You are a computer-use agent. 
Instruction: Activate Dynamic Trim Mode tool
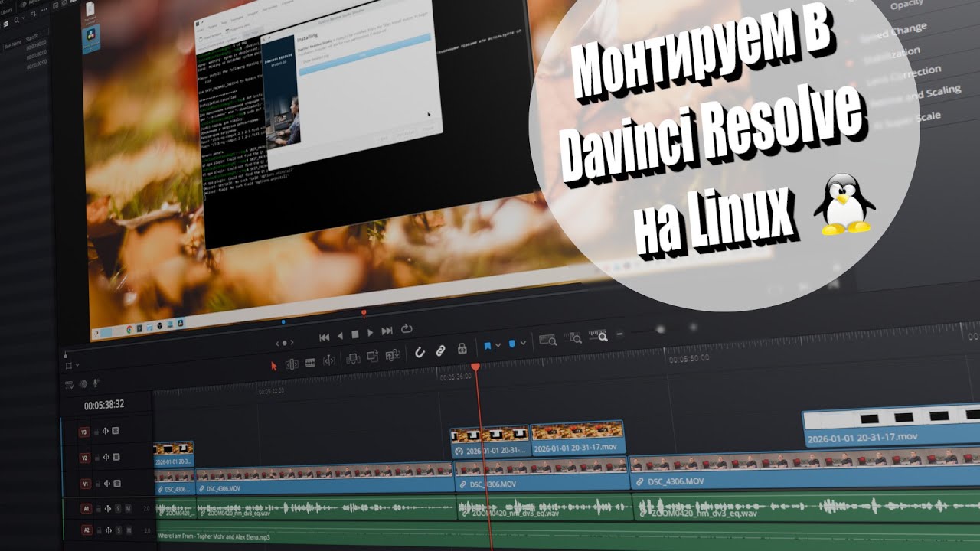coord(310,363)
